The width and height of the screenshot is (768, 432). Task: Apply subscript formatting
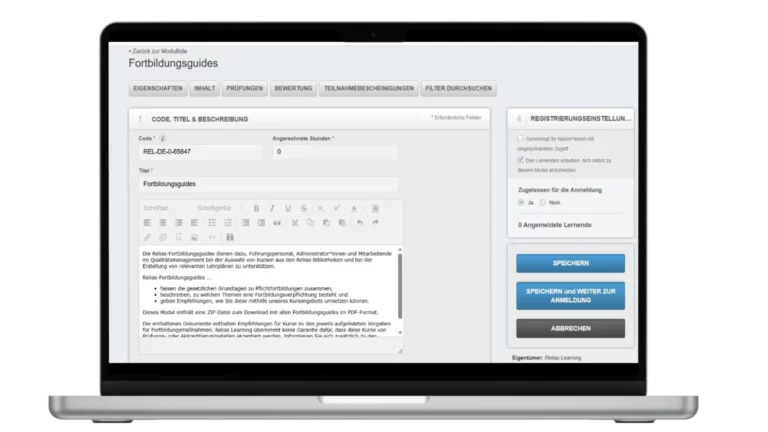[x=321, y=208]
